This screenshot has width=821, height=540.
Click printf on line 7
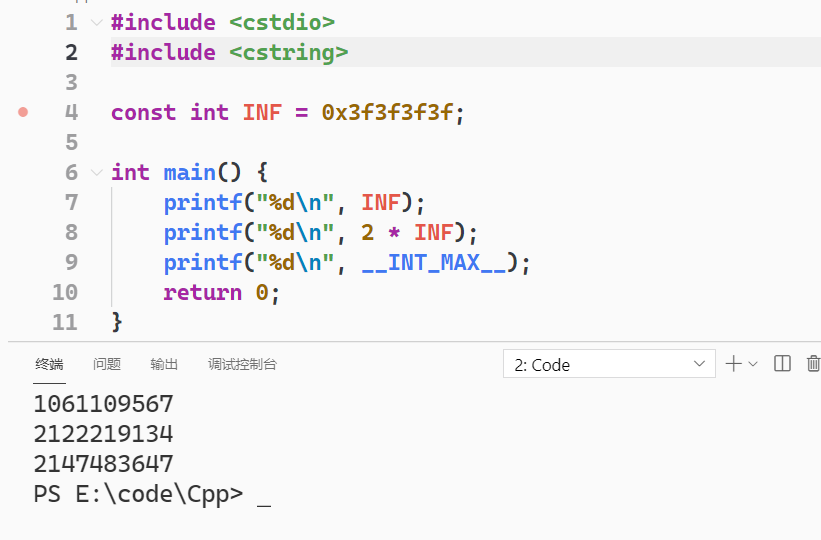(203, 203)
